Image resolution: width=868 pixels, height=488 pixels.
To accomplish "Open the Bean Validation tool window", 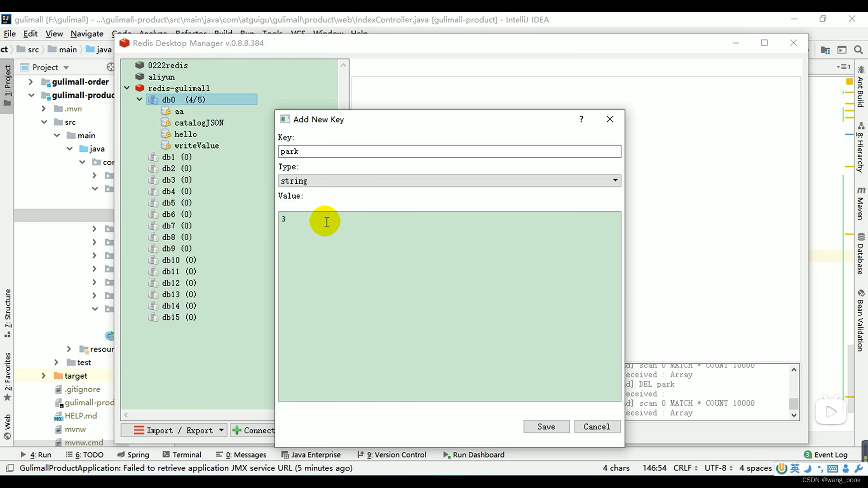I will coord(860,320).
